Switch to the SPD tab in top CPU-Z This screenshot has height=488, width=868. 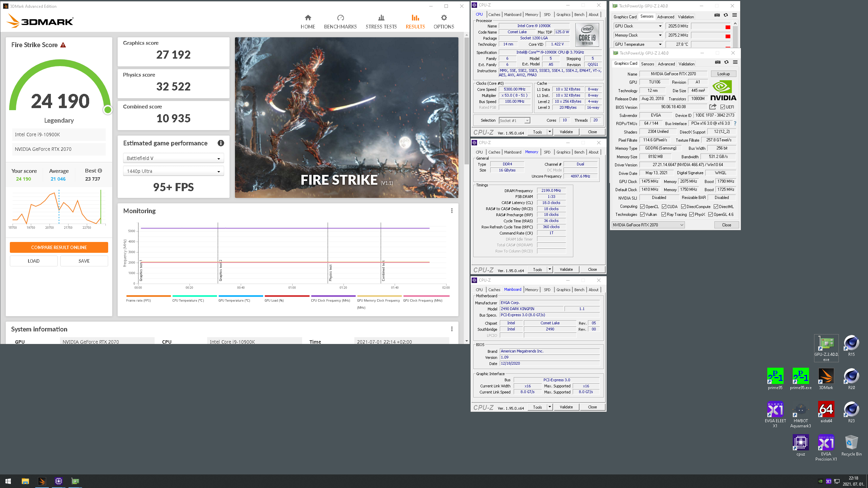point(547,15)
